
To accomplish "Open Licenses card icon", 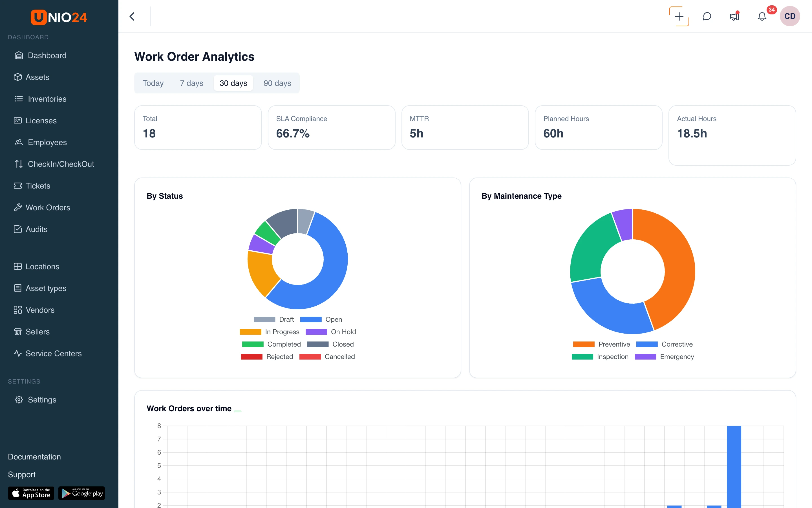I will [x=18, y=120].
